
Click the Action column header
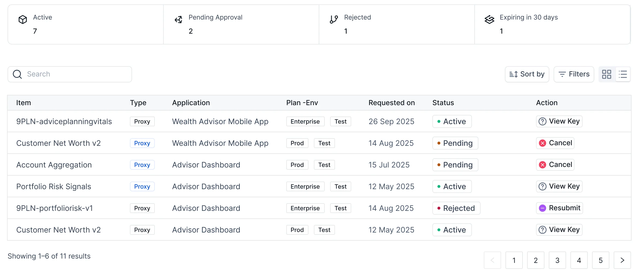547,103
